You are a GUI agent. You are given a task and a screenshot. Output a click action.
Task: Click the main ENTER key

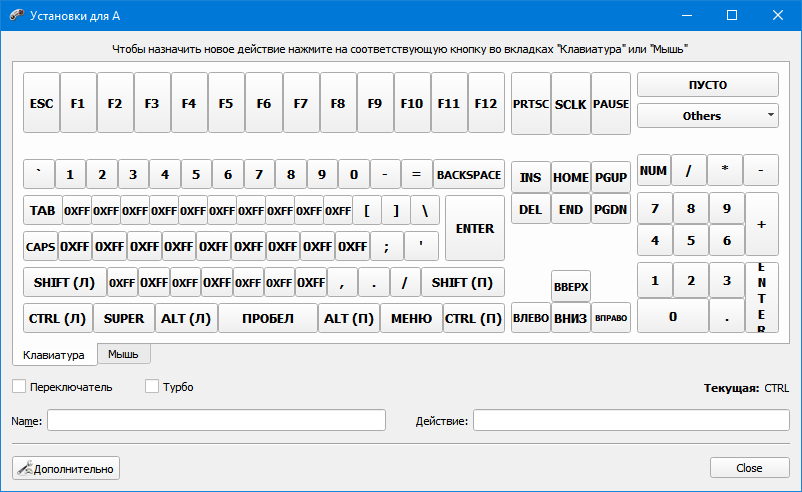point(474,228)
